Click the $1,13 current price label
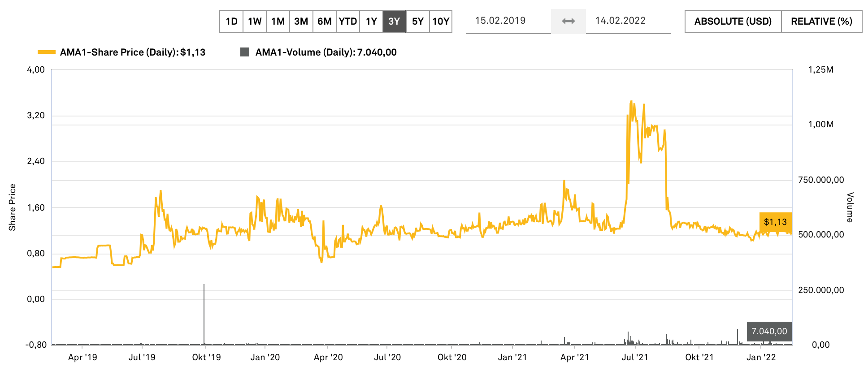The width and height of the screenshot is (868, 371). pyautogui.click(x=775, y=222)
